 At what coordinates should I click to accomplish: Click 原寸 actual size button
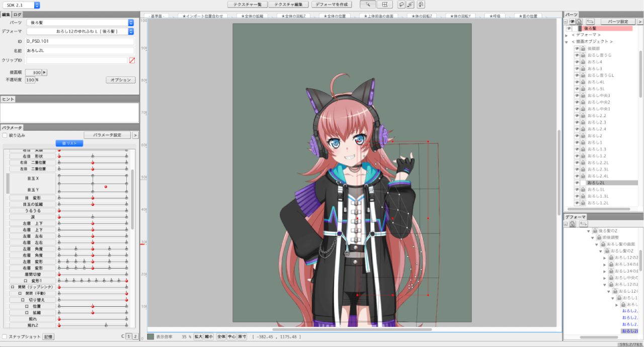tap(242, 336)
